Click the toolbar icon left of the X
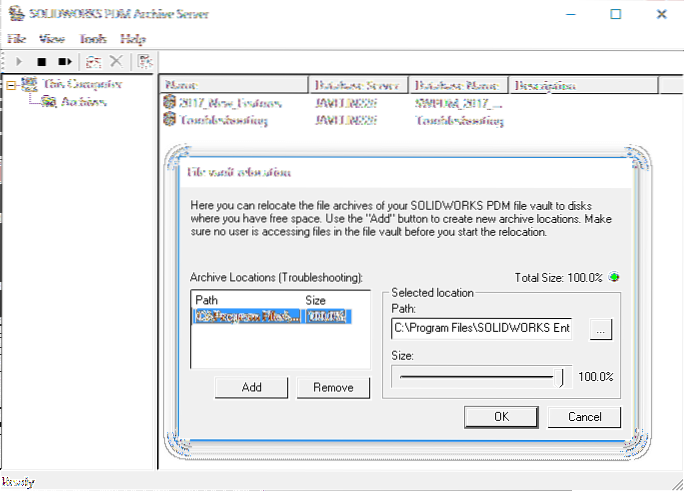This screenshot has width=684, height=491. [x=93, y=61]
